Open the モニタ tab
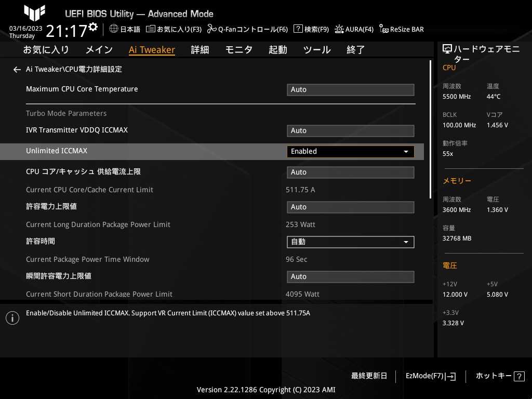This screenshot has width=532, height=399. pyautogui.click(x=238, y=50)
